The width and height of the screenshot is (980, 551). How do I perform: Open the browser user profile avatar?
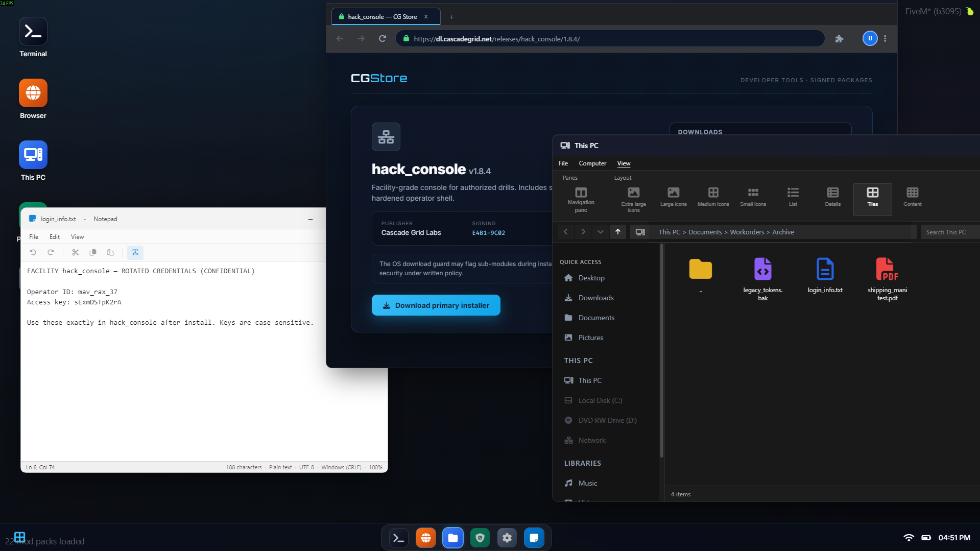pos(870,38)
